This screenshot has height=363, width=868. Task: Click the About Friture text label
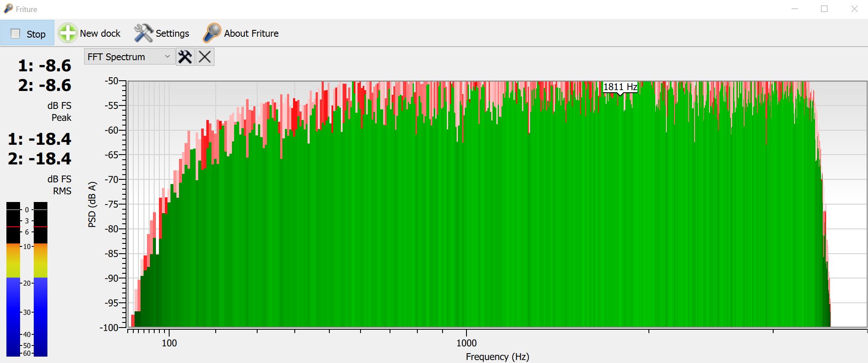[x=251, y=33]
